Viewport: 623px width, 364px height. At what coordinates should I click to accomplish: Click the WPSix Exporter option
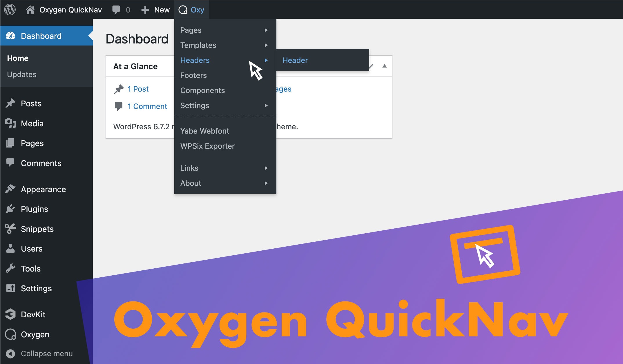pos(208,145)
